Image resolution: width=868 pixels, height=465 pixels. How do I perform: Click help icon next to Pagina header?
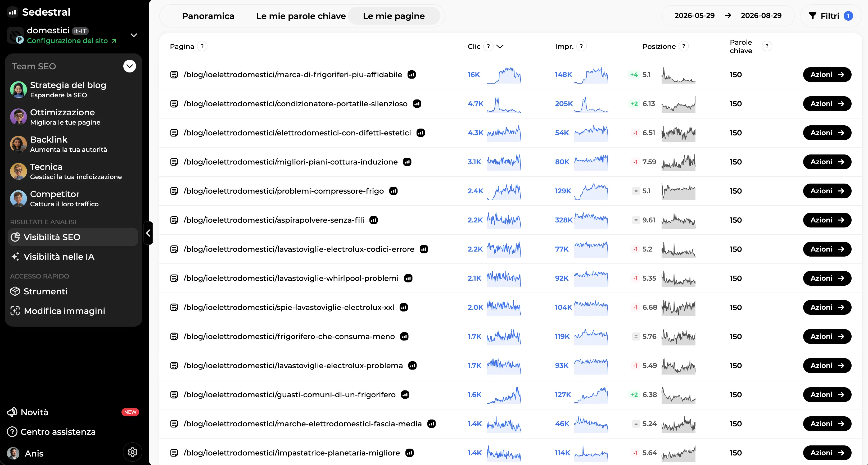[202, 46]
